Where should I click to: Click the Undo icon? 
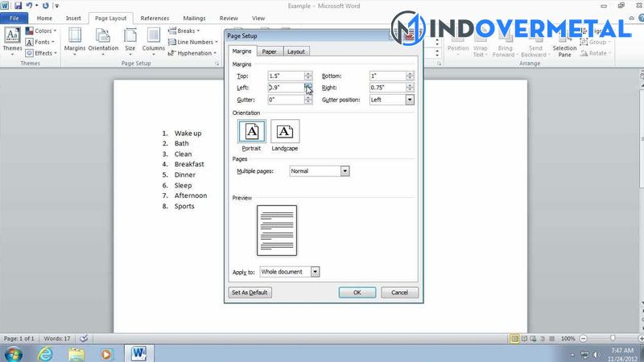click(x=29, y=6)
